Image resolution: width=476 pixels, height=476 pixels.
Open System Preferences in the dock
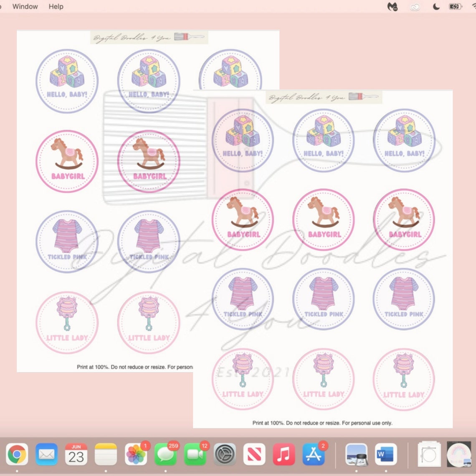tap(225, 454)
